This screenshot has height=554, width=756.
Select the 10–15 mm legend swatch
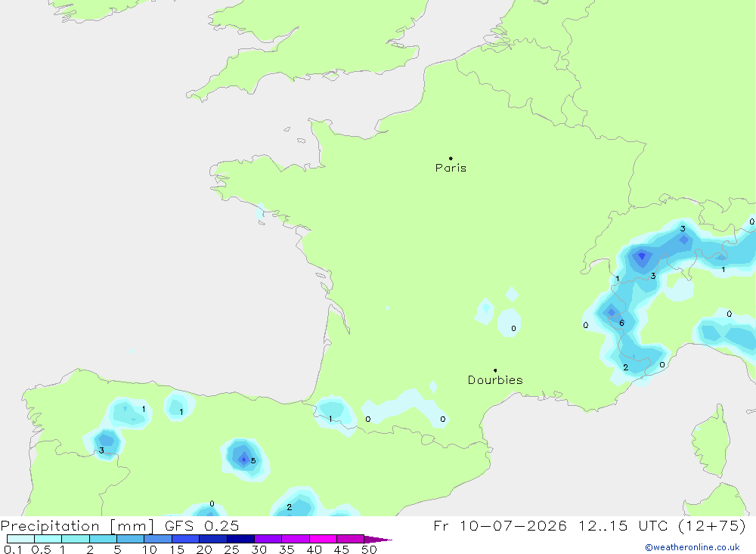(158, 539)
